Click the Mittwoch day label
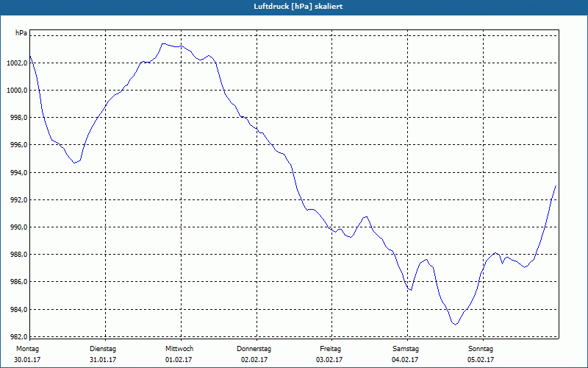Viewport: 588px width, 368px height. click(179, 349)
